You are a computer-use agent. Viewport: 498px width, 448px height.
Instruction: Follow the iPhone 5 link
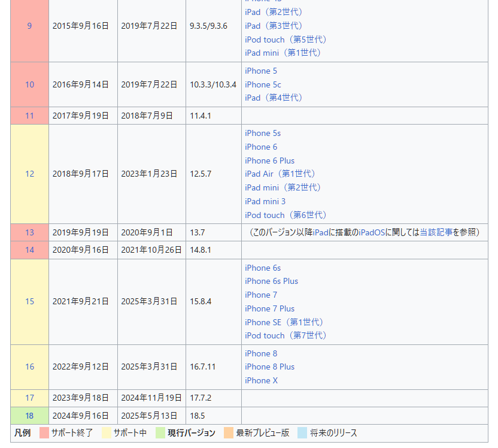pyautogui.click(x=261, y=71)
